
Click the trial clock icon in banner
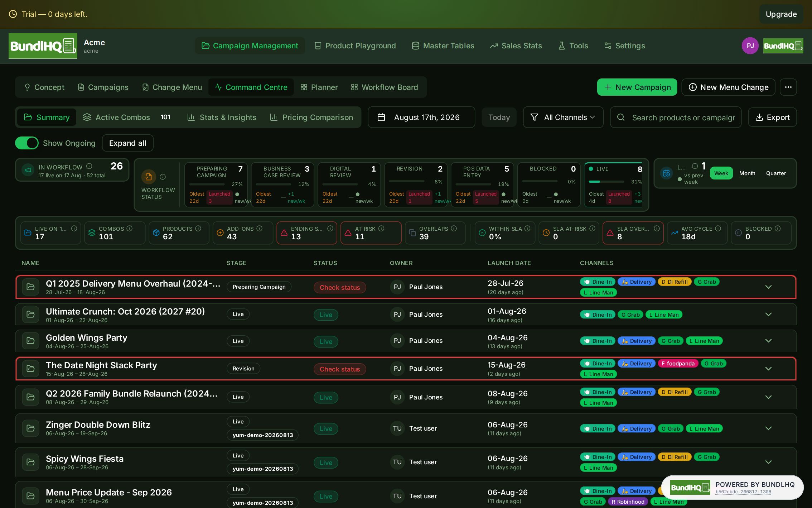point(13,14)
